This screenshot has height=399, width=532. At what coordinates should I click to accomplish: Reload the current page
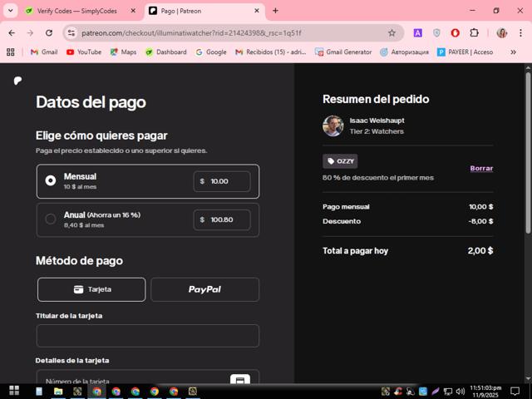(x=49, y=33)
